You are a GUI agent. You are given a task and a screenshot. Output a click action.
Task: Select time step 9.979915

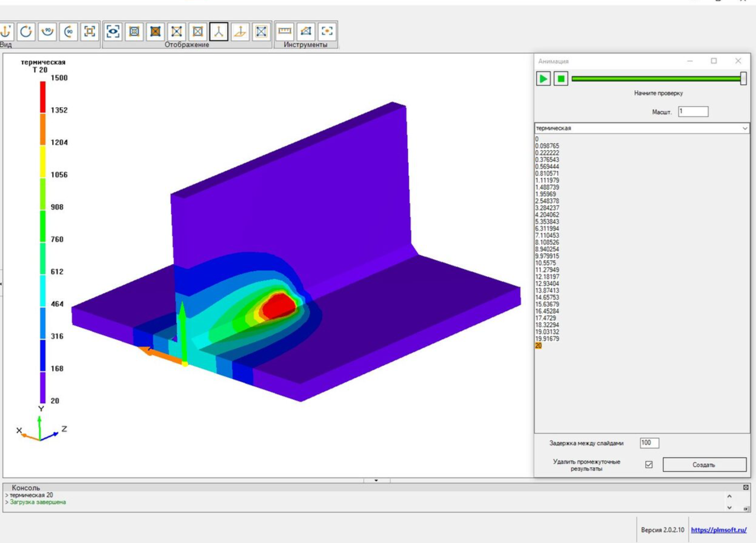click(x=547, y=256)
